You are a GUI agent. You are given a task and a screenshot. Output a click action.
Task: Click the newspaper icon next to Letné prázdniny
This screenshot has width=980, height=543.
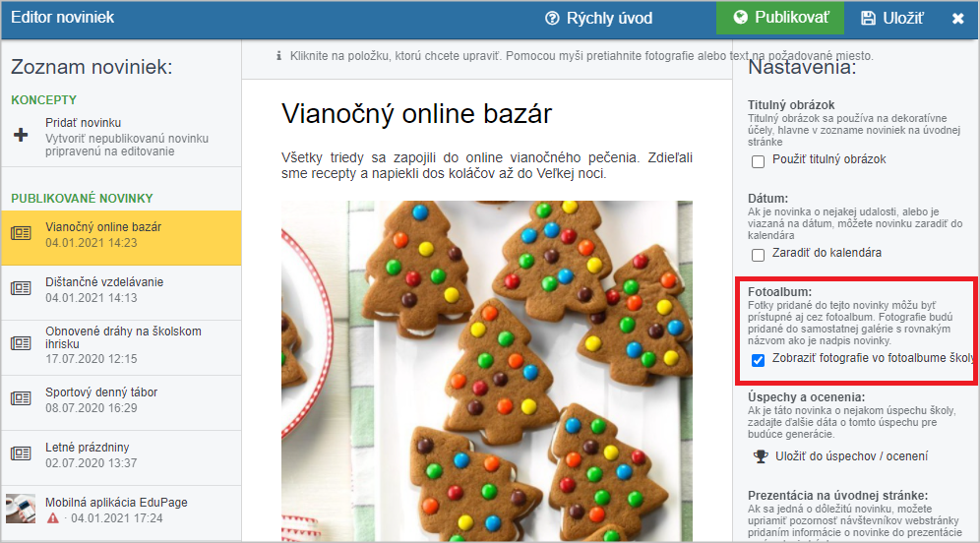click(x=21, y=453)
